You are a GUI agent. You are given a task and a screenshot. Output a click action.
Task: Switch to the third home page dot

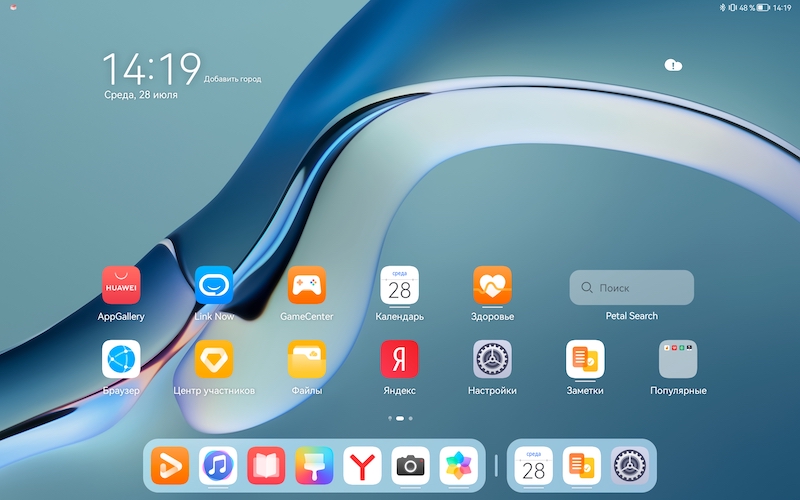(x=411, y=418)
